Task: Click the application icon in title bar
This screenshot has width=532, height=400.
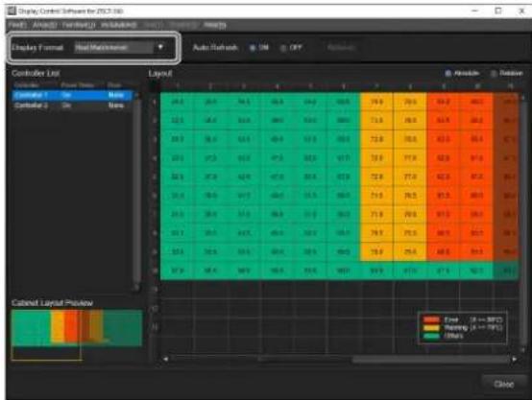Action: 12,11
